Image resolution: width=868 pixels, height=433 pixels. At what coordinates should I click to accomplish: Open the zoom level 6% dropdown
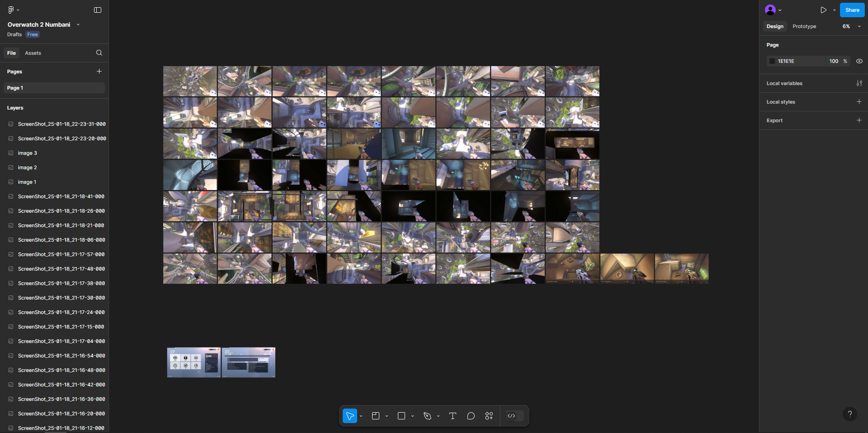(851, 26)
